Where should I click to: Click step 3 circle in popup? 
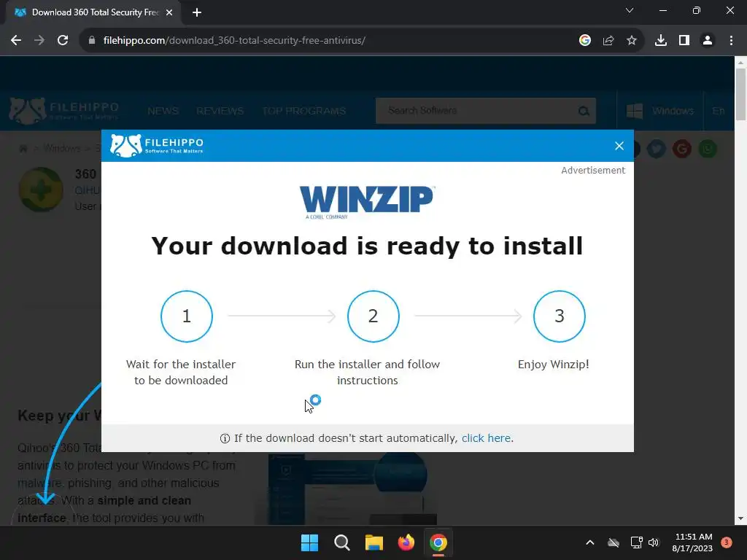(x=560, y=316)
